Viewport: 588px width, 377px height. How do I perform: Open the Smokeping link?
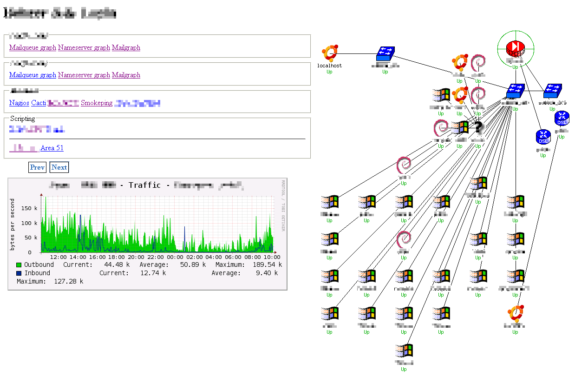click(x=97, y=103)
